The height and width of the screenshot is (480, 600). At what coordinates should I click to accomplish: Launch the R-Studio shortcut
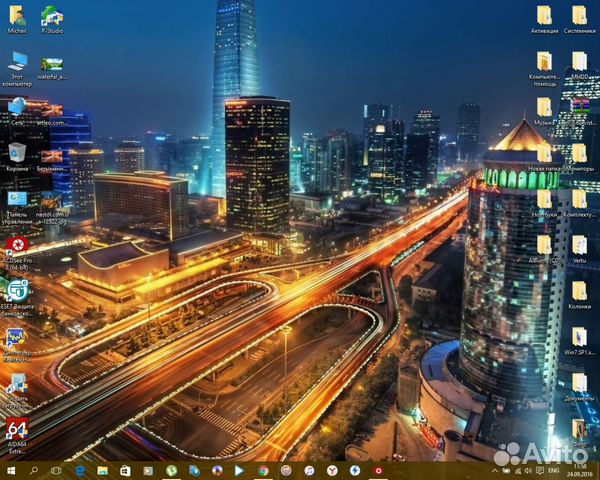(52, 20)
